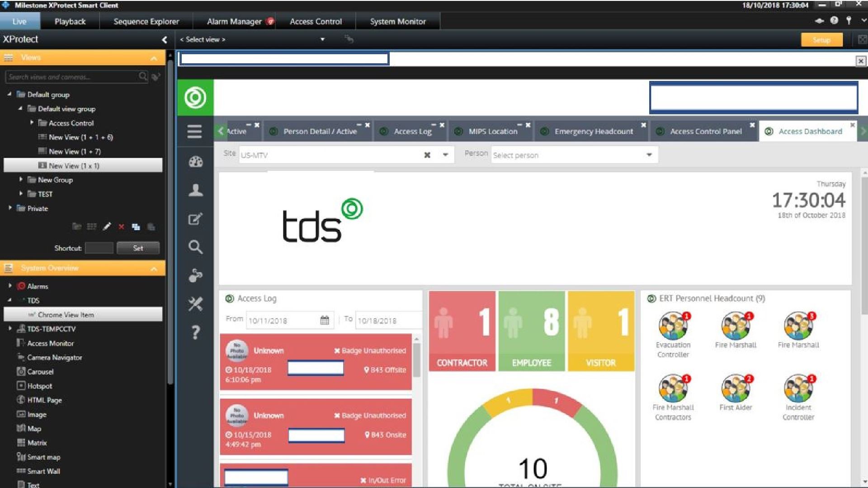Open the question mark help in TDS sidebar
The height and width of the screenshot is (488, 868).
(195, 333)
